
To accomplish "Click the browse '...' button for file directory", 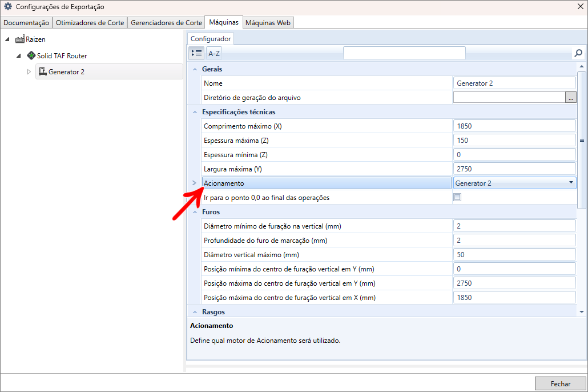I will point(571,98).
